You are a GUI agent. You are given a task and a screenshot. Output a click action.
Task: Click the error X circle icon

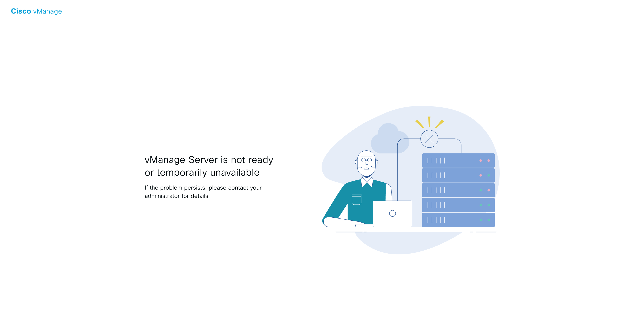coord(429,139)
